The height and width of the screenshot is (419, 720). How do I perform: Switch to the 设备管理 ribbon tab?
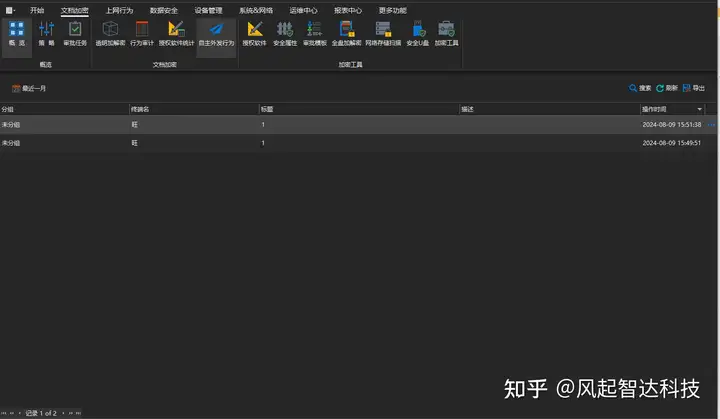coord(208,10)
